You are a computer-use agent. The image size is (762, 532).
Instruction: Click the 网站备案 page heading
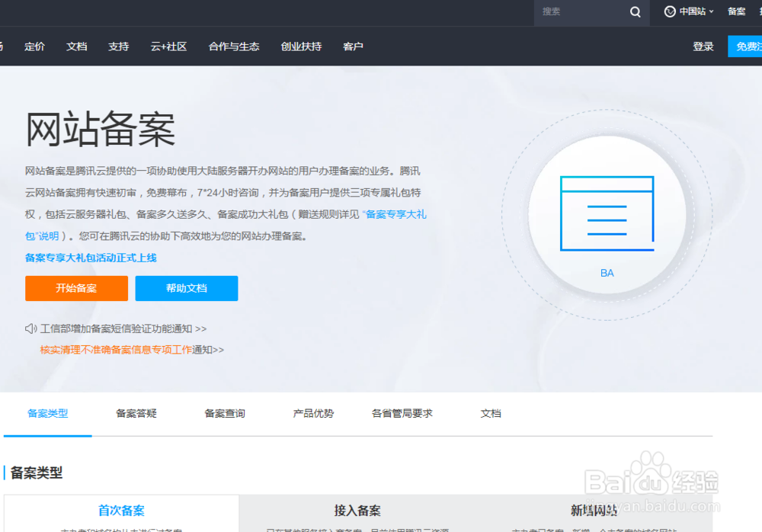pos(100,129)
